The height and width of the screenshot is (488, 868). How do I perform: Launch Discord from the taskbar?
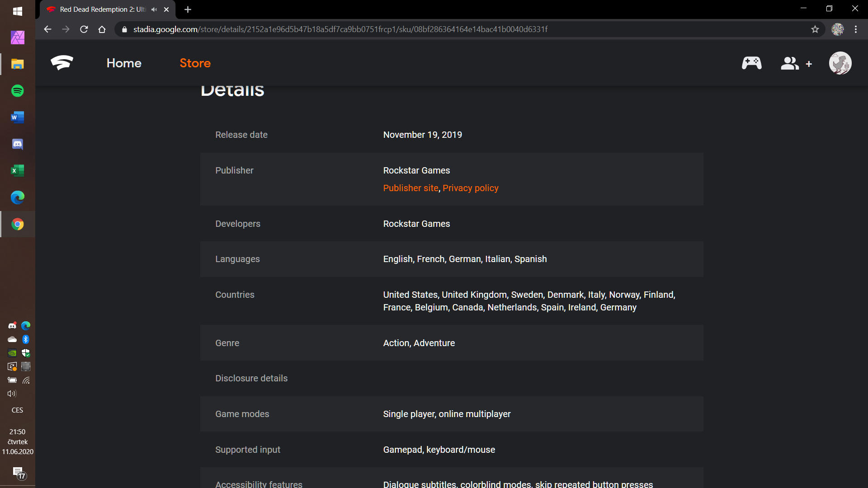[x=18, y=144]
